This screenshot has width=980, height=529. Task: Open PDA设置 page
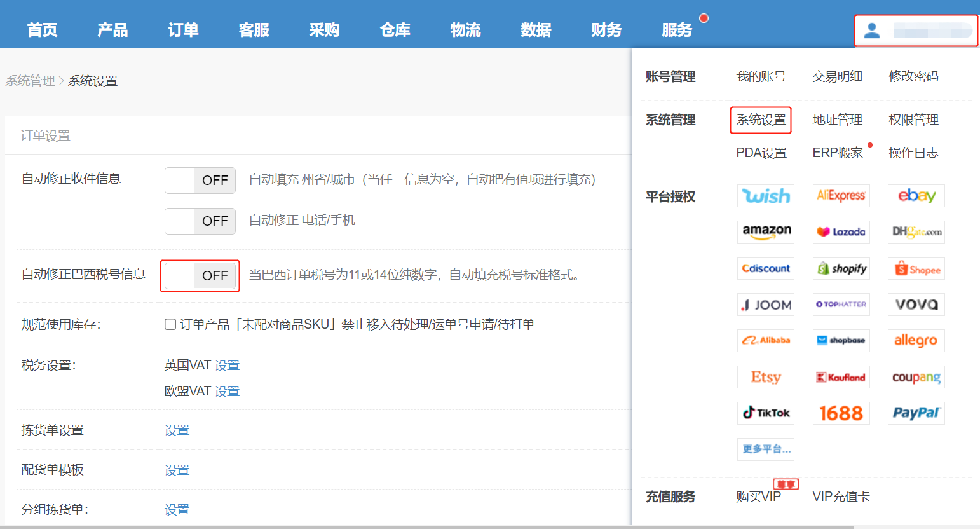[761, 153]
